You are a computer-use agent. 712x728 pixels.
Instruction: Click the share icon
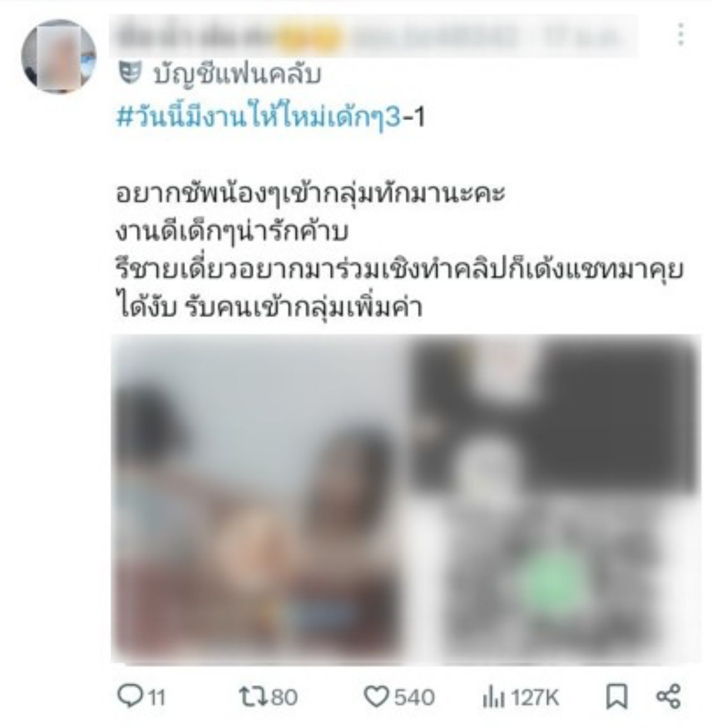click(x=668, y=697)
